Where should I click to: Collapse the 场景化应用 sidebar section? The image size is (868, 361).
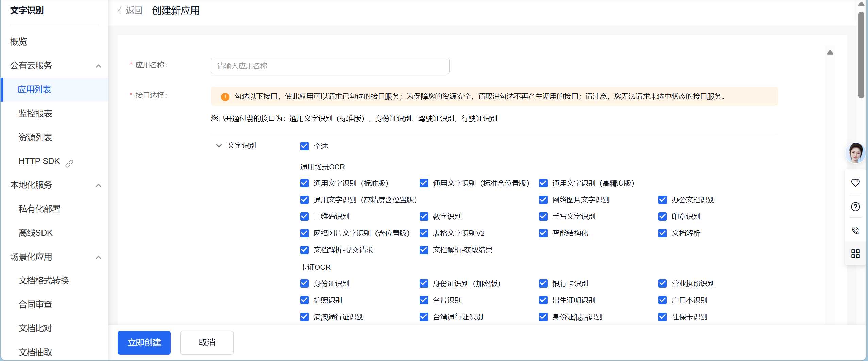[98, 257]
